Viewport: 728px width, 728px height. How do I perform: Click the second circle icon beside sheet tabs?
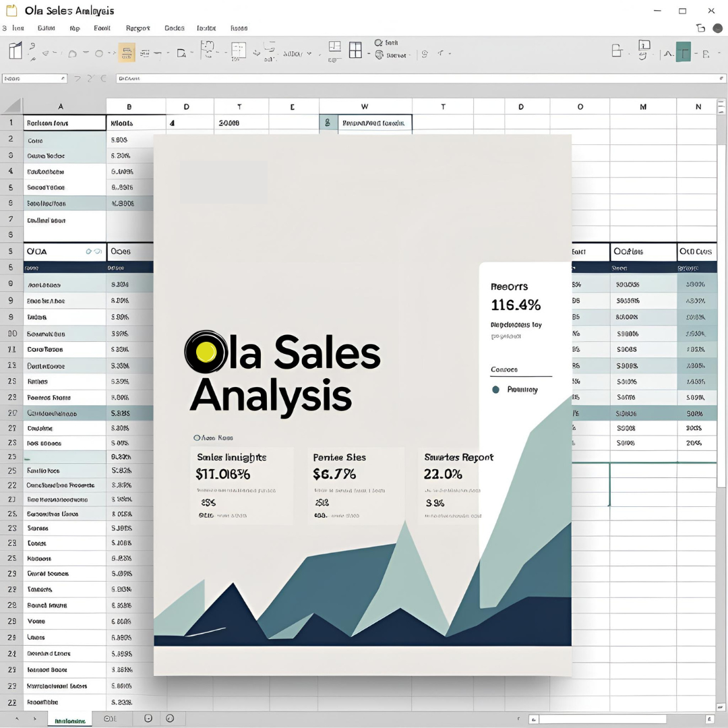(x=170, y=719)
